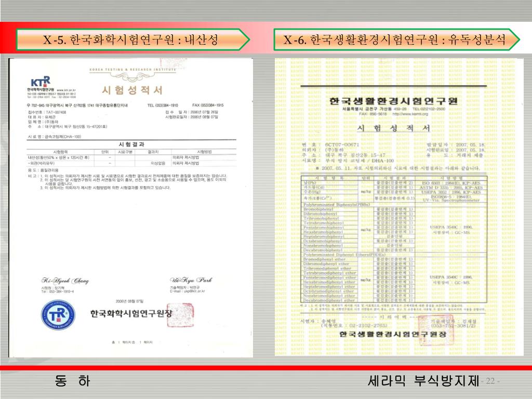Open the left KTR test certificate image
Screen dimensions: 532x399
131,207
